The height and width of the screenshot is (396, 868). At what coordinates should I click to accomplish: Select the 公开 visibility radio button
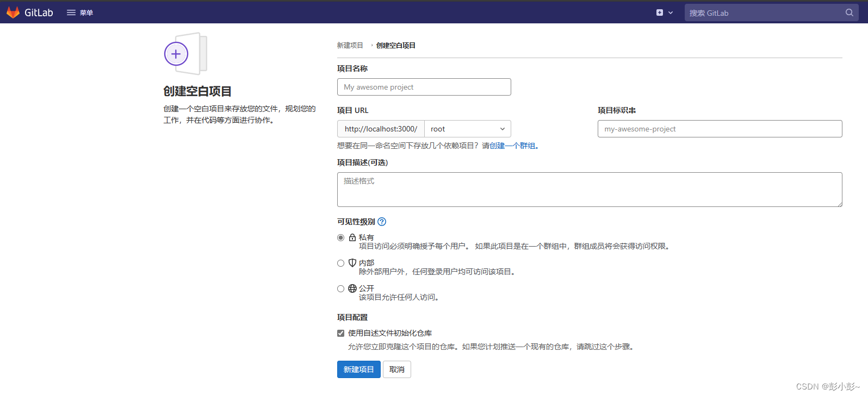[x=341, y=288]
